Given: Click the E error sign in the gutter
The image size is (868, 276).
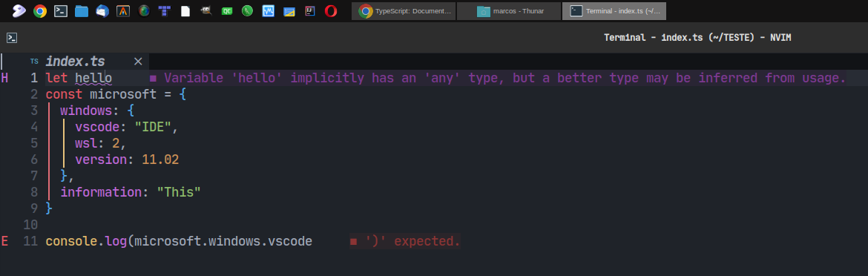Looking at the screenshot, I should tap(4, 241).
